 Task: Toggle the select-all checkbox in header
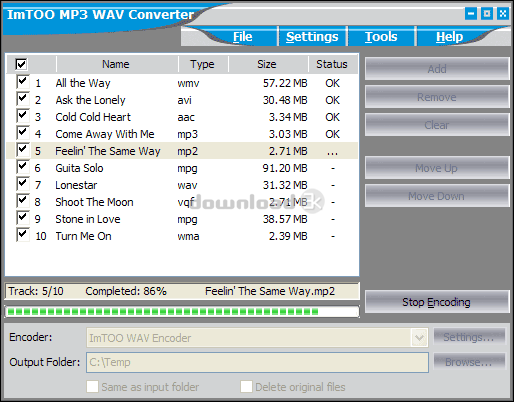(21, 64)
